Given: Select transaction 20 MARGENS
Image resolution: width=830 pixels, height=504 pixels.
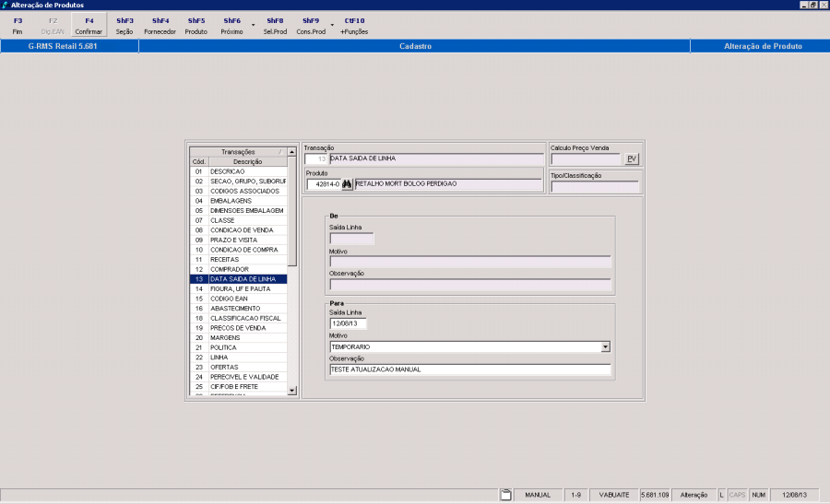Looking at the screenshot, I should click(238, 337).
